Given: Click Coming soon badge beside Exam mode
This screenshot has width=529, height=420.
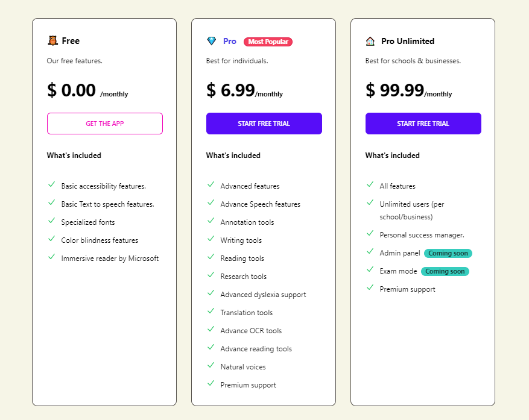Looking at the screenshot, I should click(x=445, y=271).
